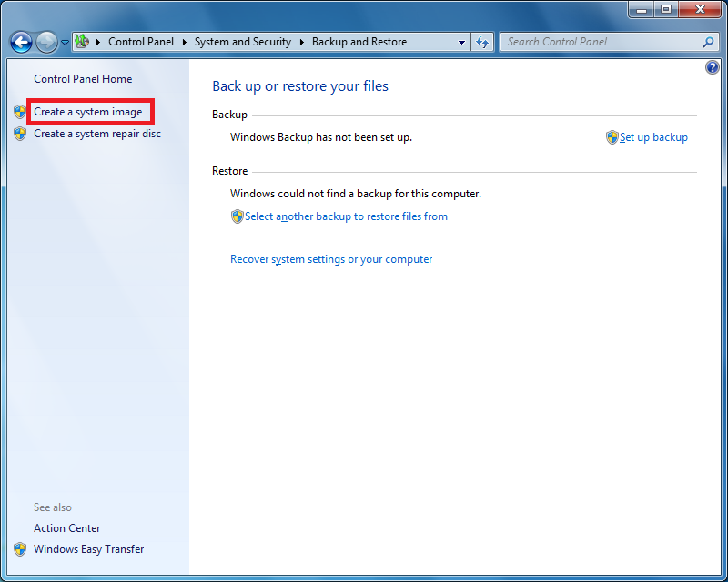The image size is (728, 582).
Task: Open Recover system settings or your computer
Action: (x=331, y=259)
